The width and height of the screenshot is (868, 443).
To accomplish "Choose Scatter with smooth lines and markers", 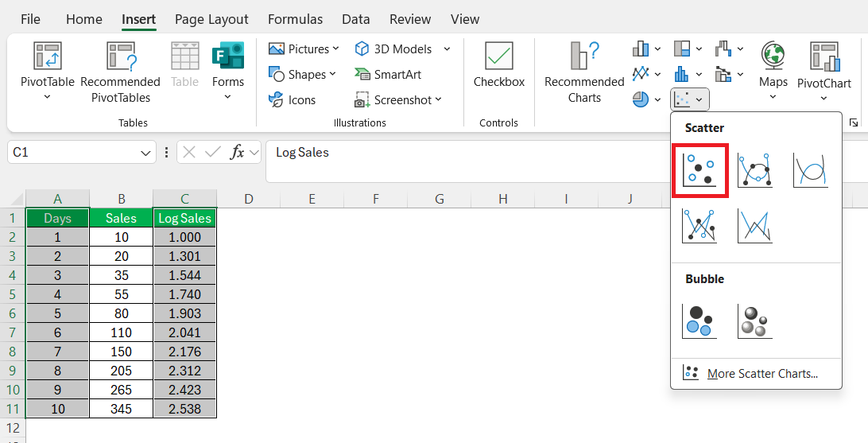I will click(x=755, y=170).
